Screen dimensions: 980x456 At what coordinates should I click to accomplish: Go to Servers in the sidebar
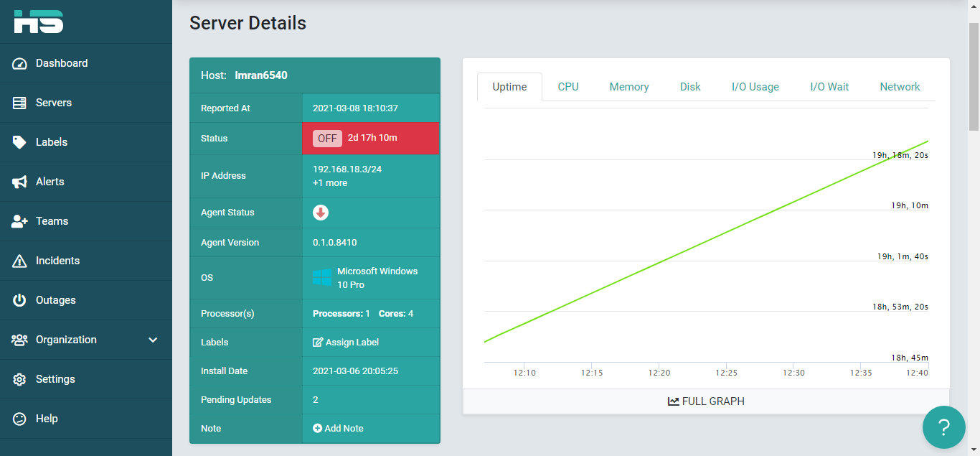86,103
